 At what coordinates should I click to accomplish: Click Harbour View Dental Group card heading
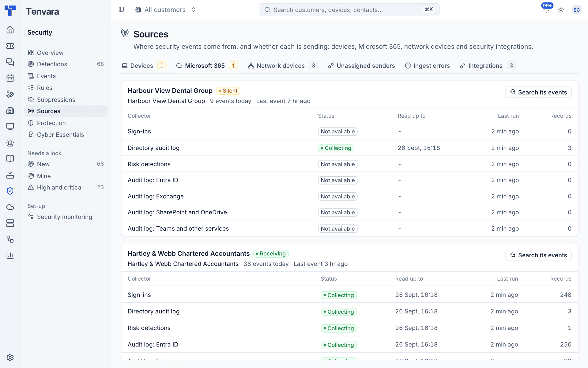coord(170,91)
